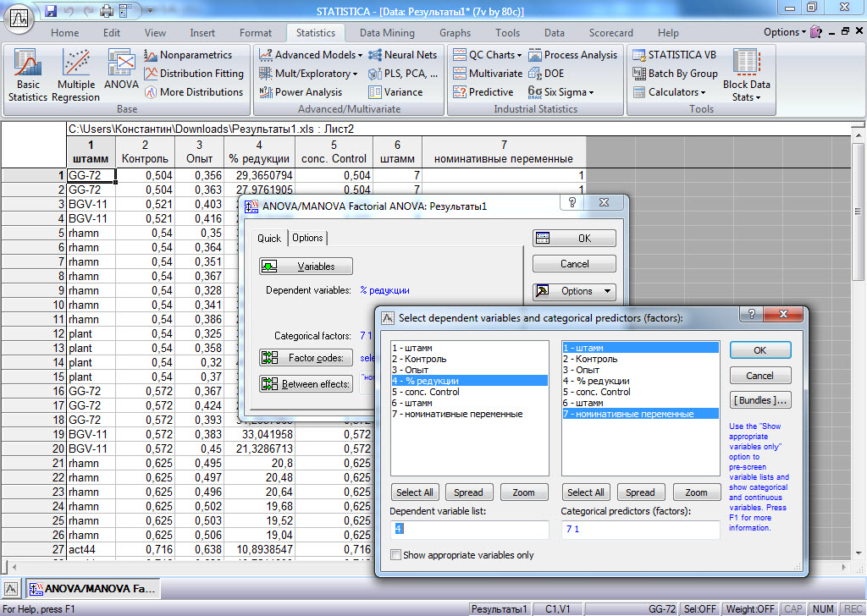Open the Insert ribbon tab
The height and width of the screenshot is (616, 867).
click(x=202, y=33)
